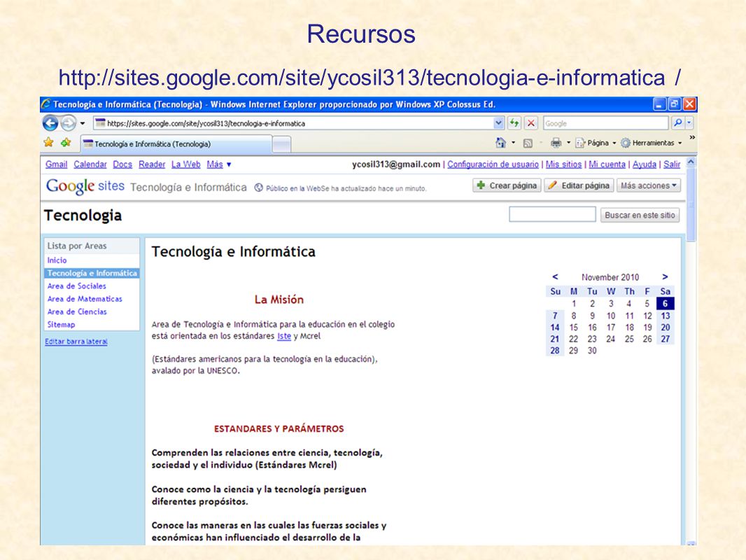Viewport: 746px width, 560px height.
Task: Select November 6 in the calendar
Action: (665, 304)
